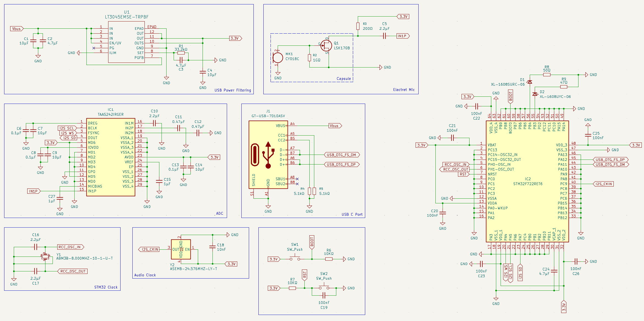Click the electret microphone MK1 symbol
This screenshot has height=321, width=644.
[278, 58]
